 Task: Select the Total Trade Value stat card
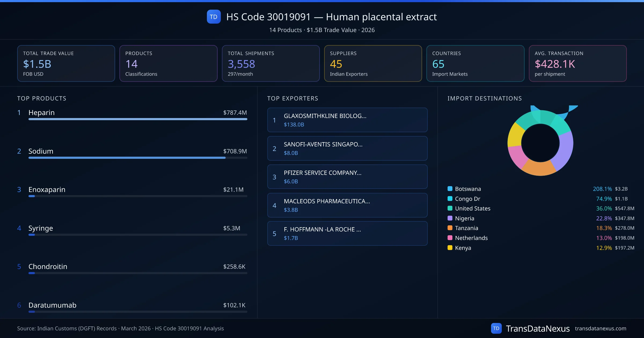coord(66,63)
